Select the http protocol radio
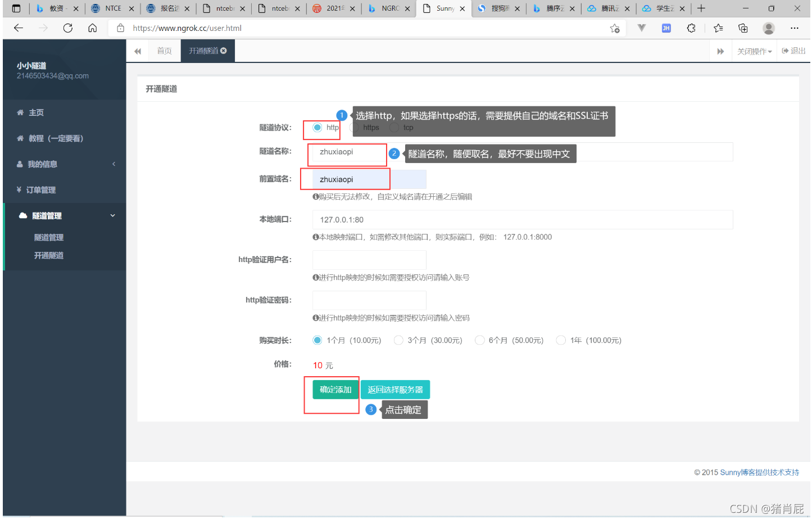This screenshot has height=519, width=812. [x=317, y=128]
